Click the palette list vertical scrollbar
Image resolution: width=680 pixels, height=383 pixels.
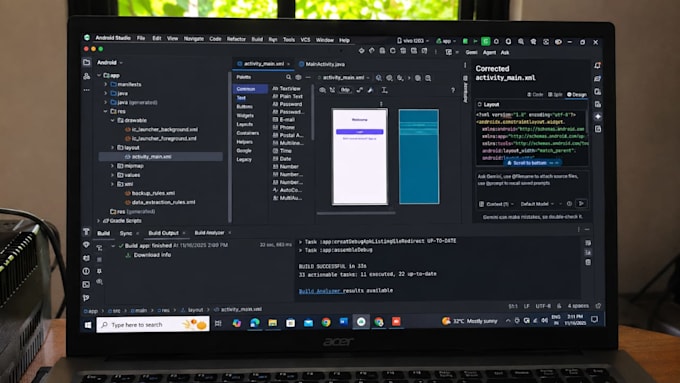coord(313,112)
